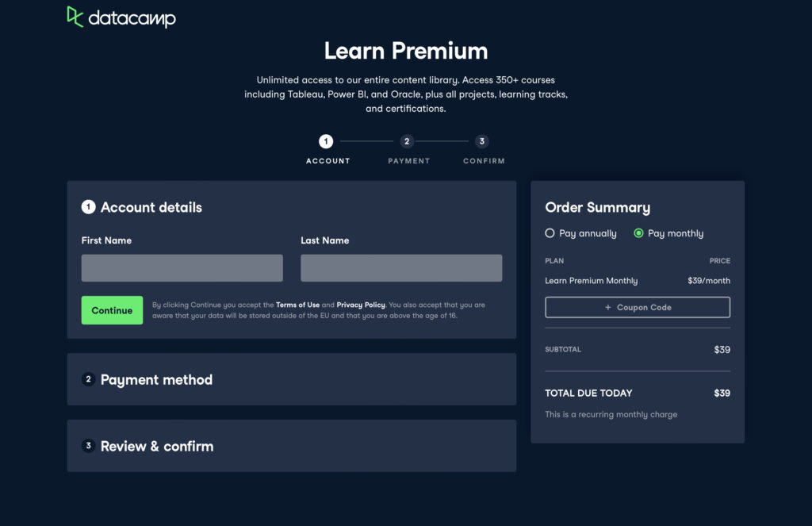
Task: Select the Pay monthly option
Action: (x=638, y=233)
